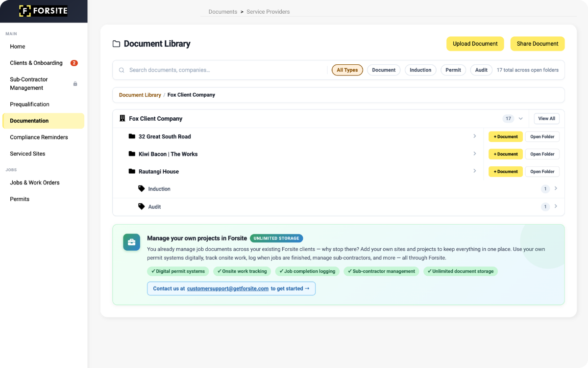Viewport: 588px width, 368px height.
Task: Click the Forsite logo
Action: (43, 11)
